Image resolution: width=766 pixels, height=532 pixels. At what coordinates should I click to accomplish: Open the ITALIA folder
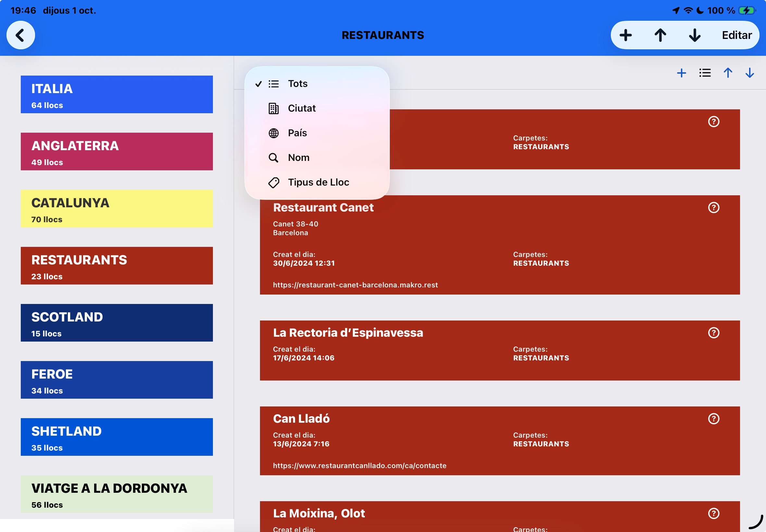117,94
